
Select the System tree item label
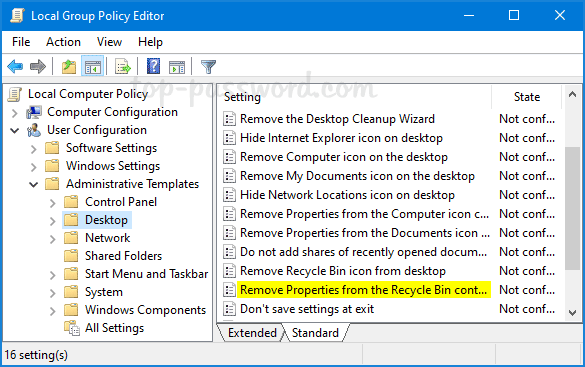click(x=104, y=292)
